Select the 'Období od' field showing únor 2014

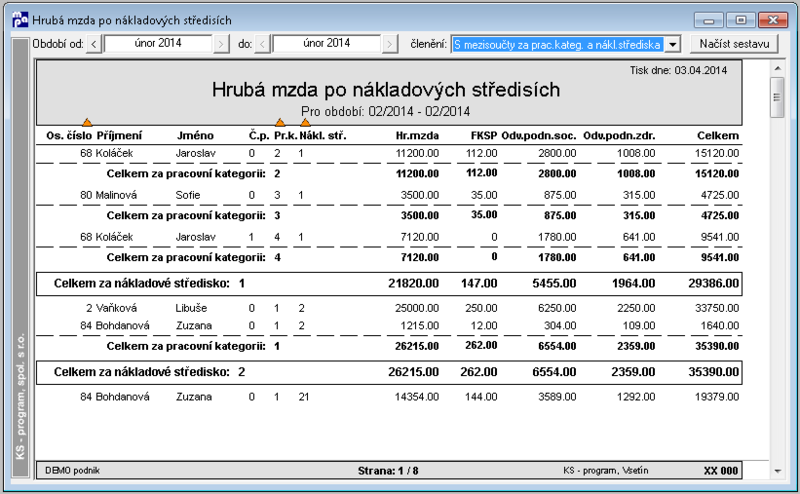tap(158, 44)
